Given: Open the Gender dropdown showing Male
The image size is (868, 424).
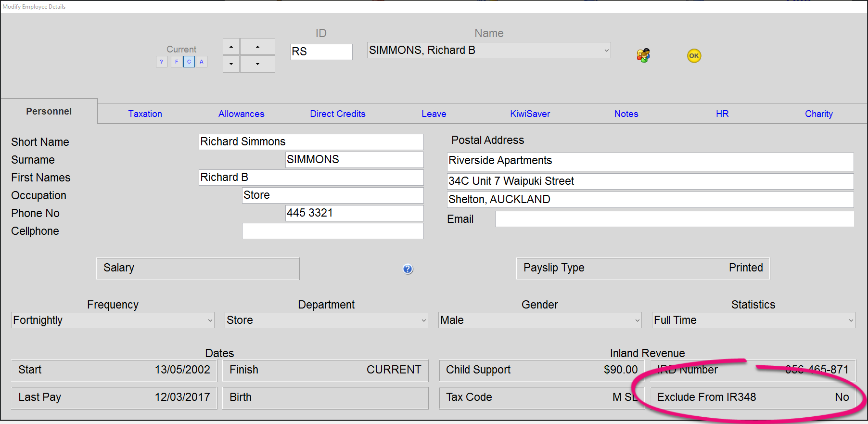Looking at the screenshot, I should point(540,320).
